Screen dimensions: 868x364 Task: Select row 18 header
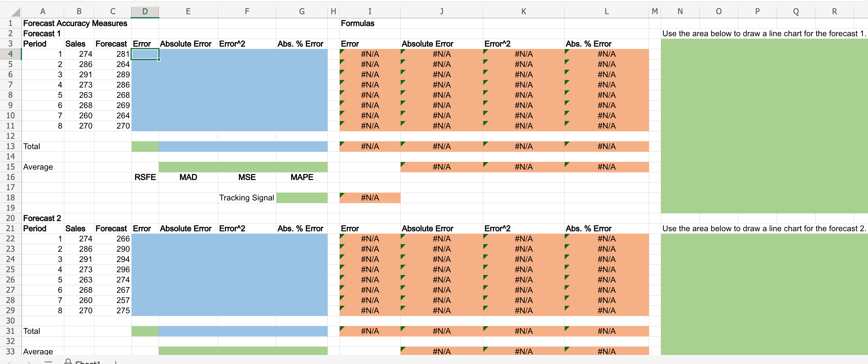(11, 198)
